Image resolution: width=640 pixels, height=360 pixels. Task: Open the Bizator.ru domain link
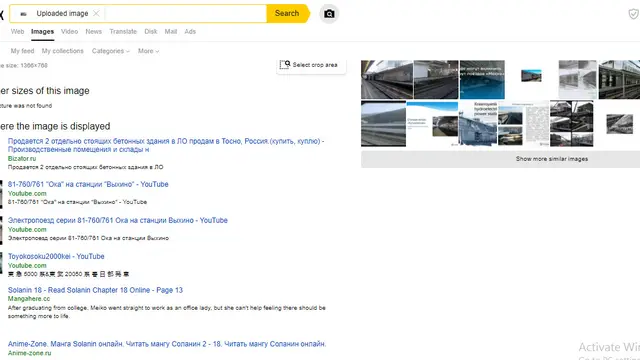pyautogui.click(x=22, y=158)
